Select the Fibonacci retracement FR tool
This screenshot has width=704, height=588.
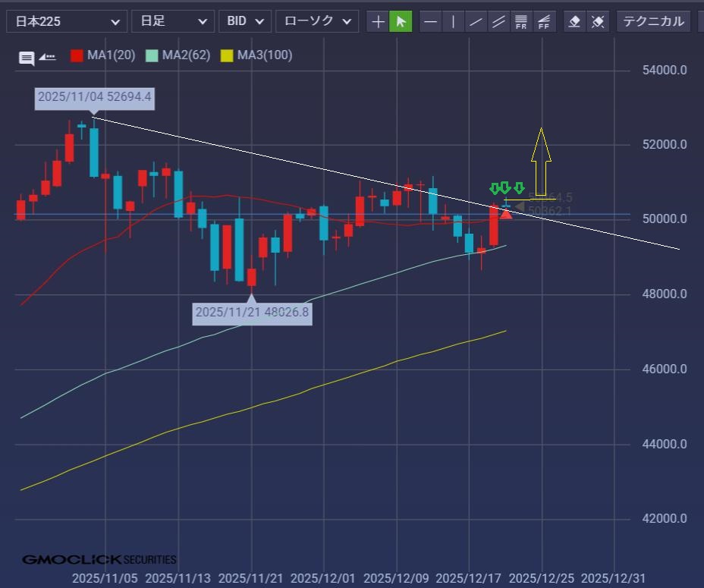[x=521, y=21]
